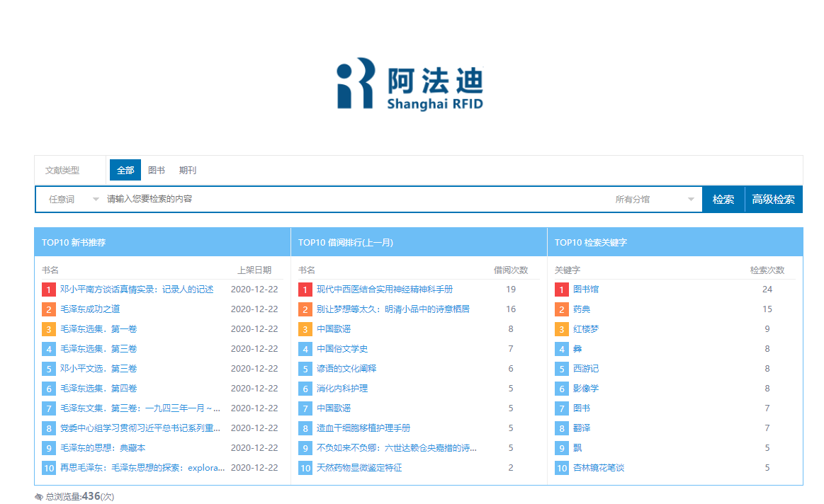Screen dimensions: 824x504
Task: Click the 图书馆 top keyword
Action: pyautogui.click(x=586, y=290)
